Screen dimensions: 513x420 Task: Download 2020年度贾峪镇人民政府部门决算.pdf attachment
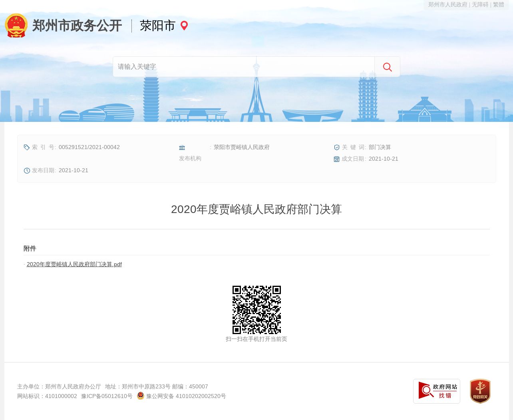coord(74,264)
